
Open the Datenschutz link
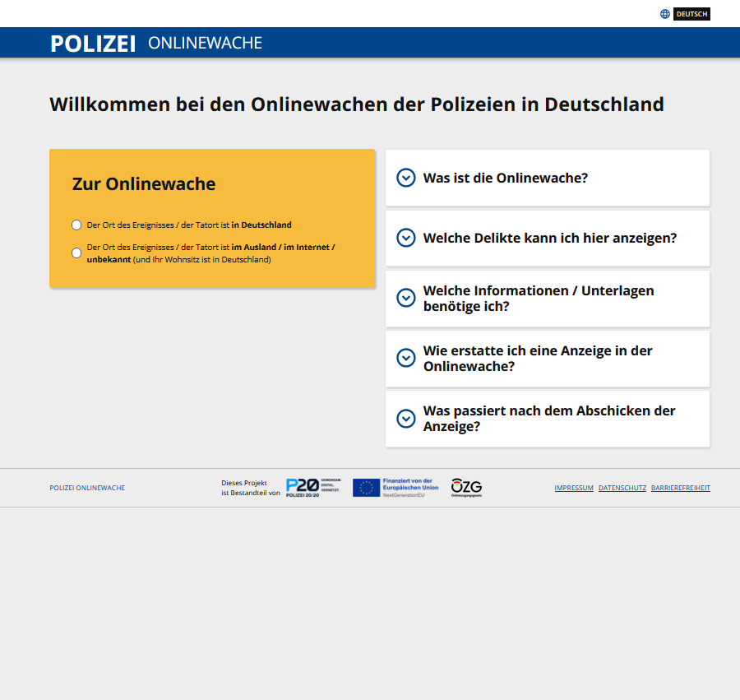(x=622, y=487)
